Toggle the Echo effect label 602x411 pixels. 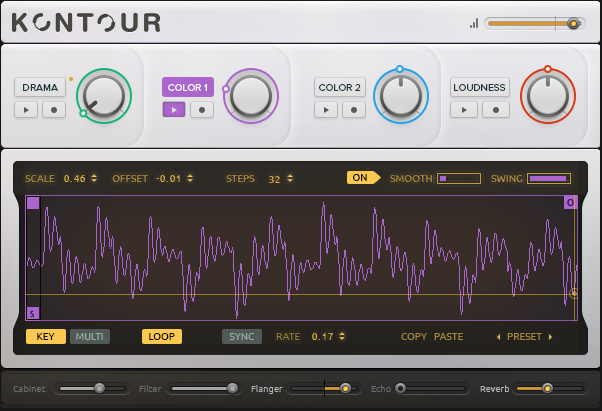pyautogui.click(x=380, y=389)
